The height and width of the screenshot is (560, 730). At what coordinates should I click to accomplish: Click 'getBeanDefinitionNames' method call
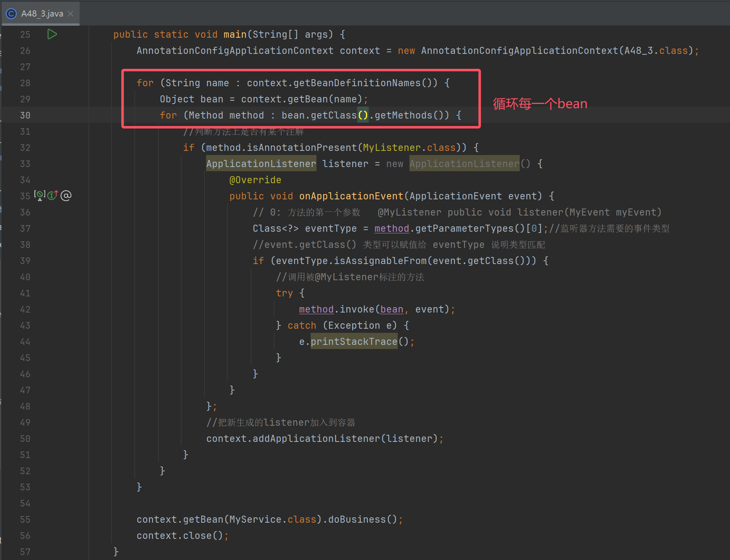point(357,83)
